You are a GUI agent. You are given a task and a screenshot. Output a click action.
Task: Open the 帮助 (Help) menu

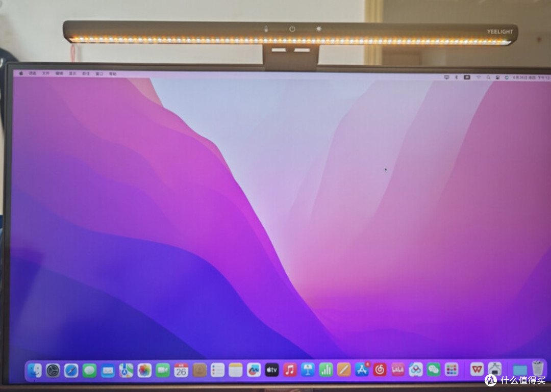[x=112, y=74]
